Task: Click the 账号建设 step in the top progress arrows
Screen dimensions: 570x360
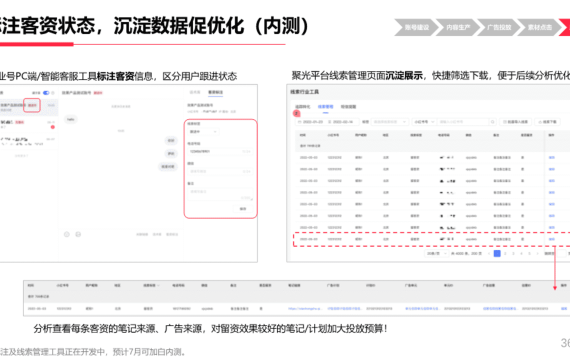Action: [417, 28]
